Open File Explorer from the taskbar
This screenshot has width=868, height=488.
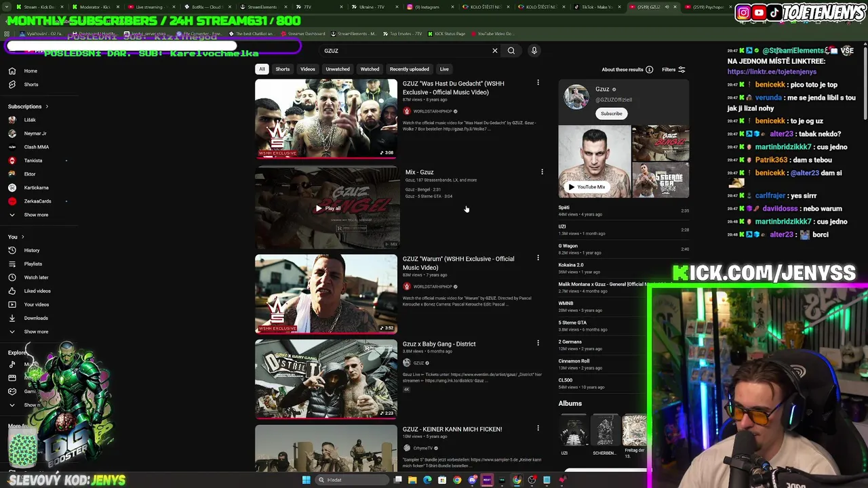pos(412,480)
